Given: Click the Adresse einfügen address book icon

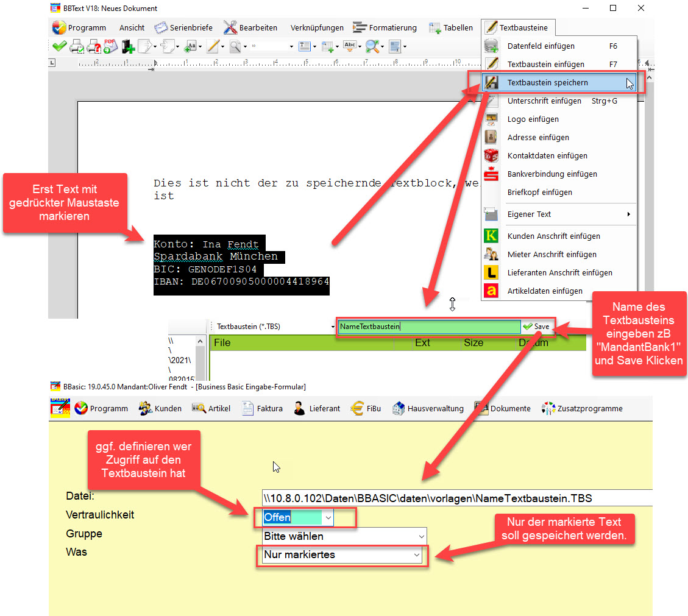Looking at the screenshot, I should (491, 137).
